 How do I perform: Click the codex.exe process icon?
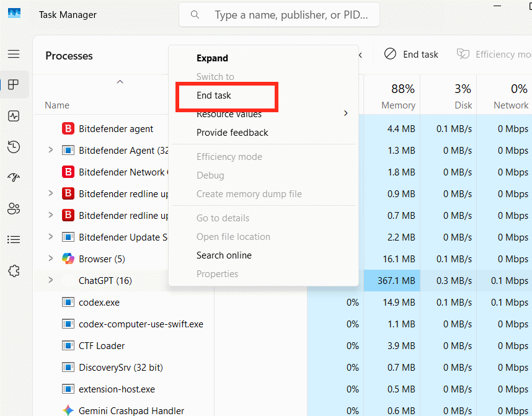68,302
